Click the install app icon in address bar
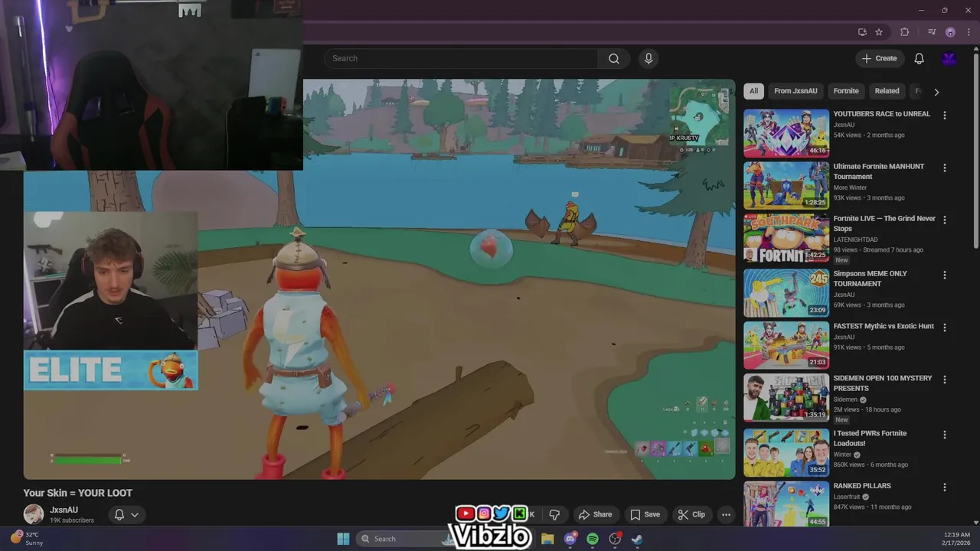Image resolution: width=980 pixels, height=551 pixels. click(x=862, y=32)
